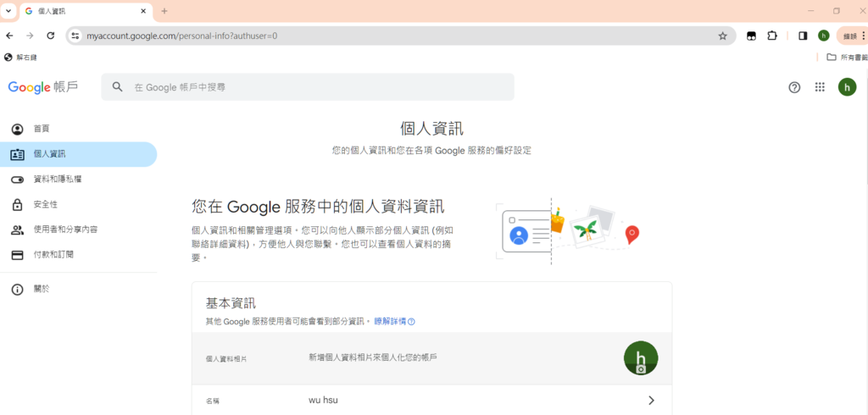Open the Chrome menu three dots
This screenshot has width=868, height=415.
(864, 36)
